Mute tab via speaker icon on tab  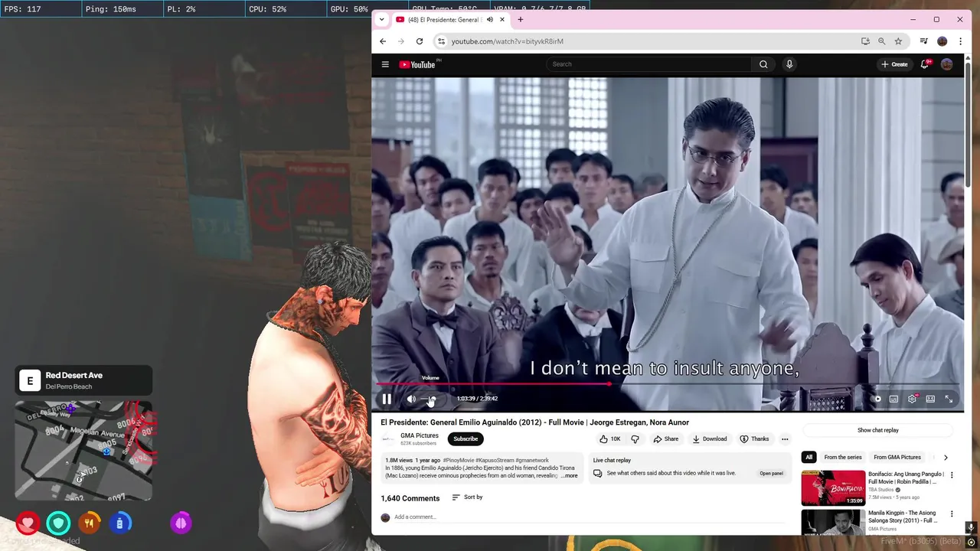(489, 19)
